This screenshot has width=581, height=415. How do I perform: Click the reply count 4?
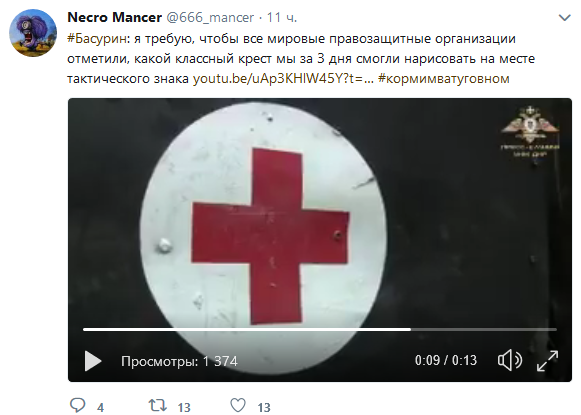[100, 408]
